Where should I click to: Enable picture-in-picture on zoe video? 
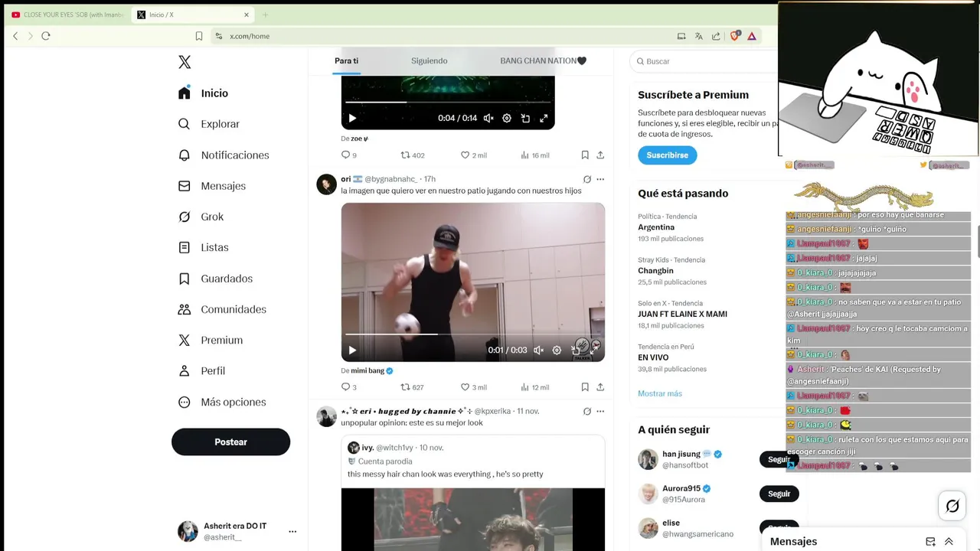tap(525, 118)
